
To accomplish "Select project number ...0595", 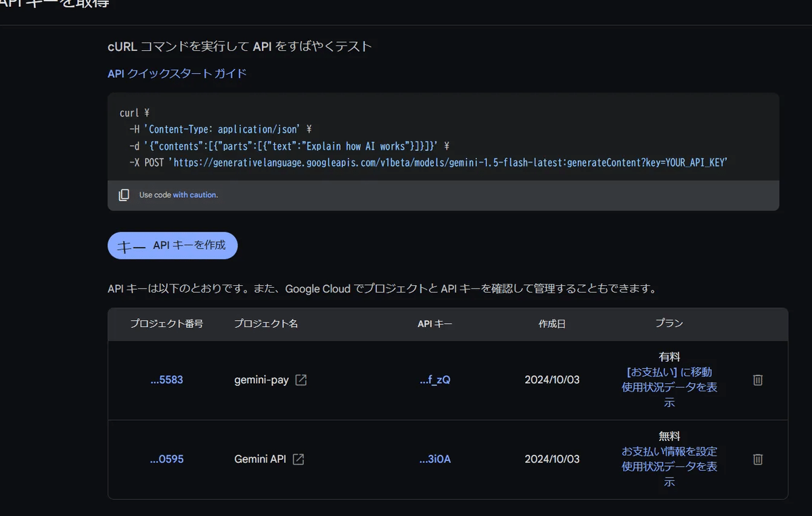I will pos(166,459).
